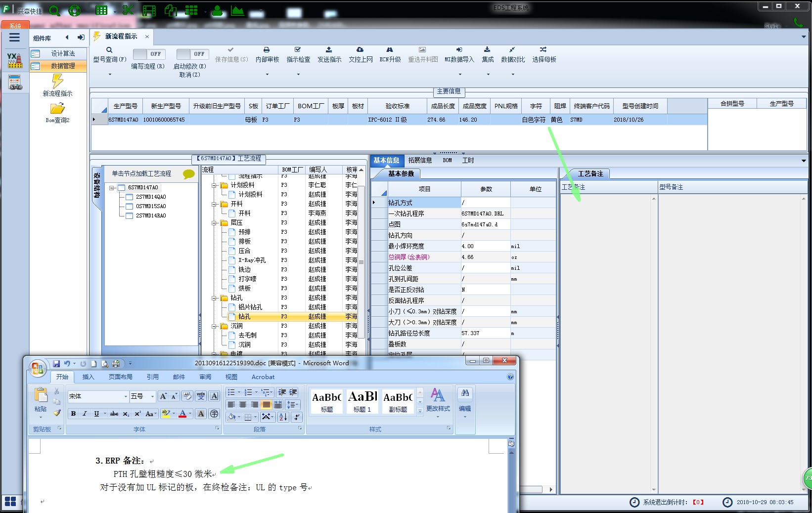Screen dimensions: 812x513
Task: Click 型号查询(F) search icon
Action: tap(109, 50)
